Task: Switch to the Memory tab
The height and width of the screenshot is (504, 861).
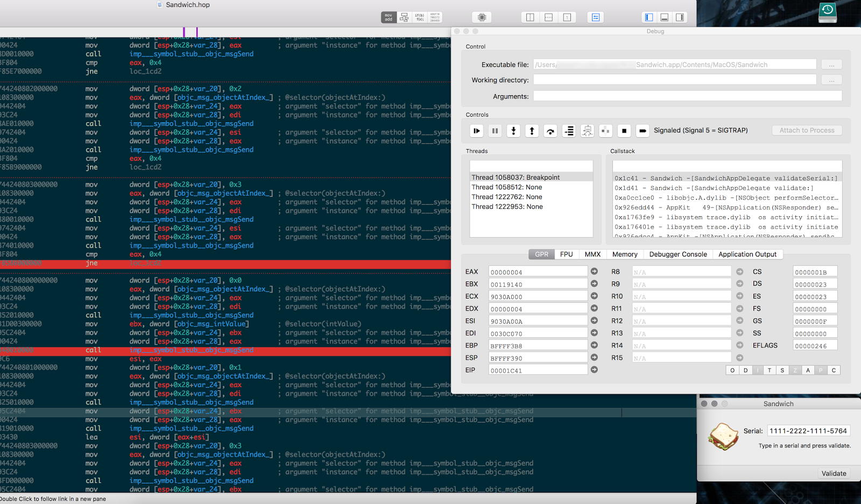Action: tap(624, 254)
